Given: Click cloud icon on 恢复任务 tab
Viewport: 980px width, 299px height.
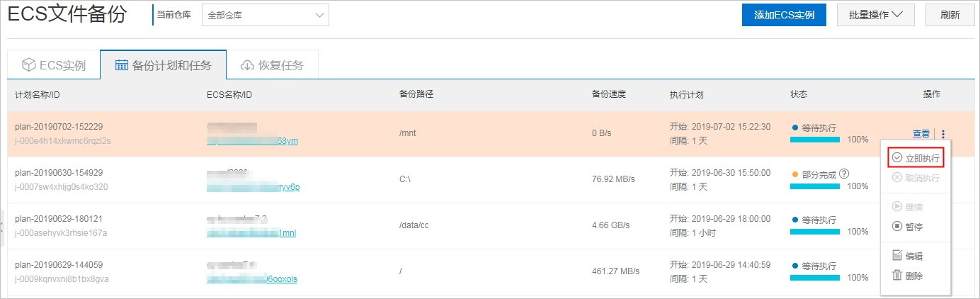Looking at the screenshot, I should coord(247,65).
